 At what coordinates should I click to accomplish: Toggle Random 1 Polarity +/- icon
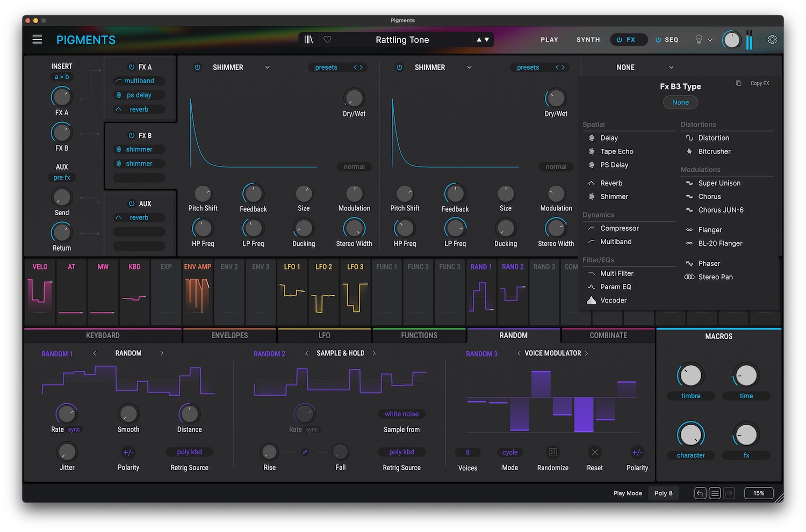tap(128, 452)
